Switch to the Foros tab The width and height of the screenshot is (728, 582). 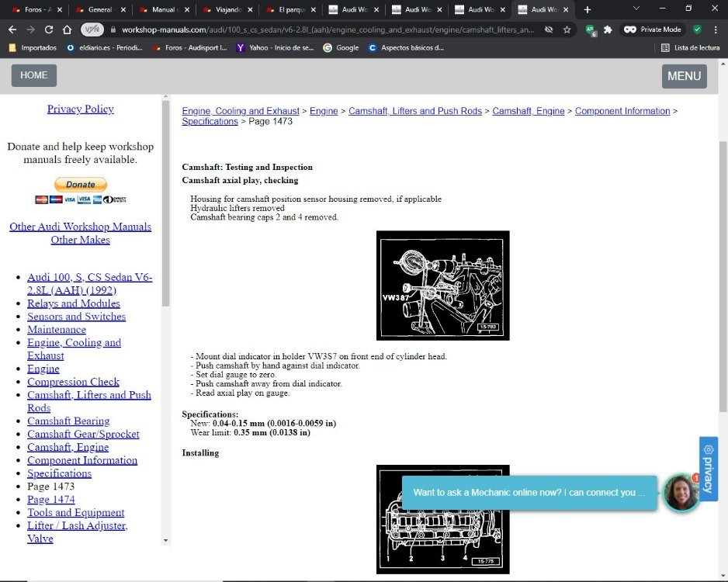click(x=33, y=9)
